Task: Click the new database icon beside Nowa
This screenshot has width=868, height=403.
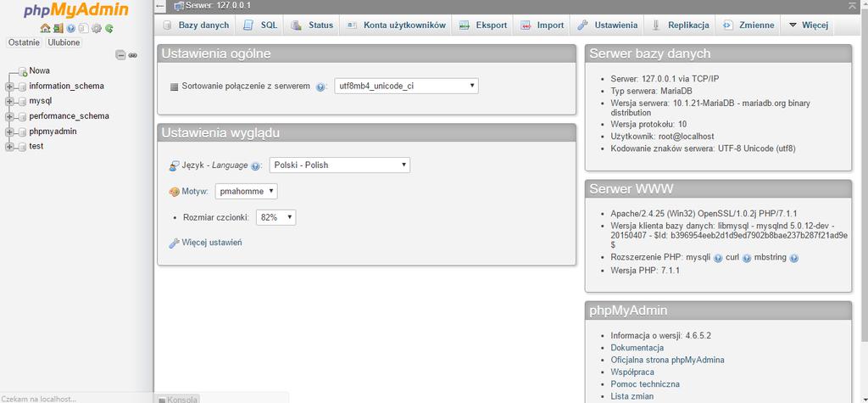Action: pos(22,71)
